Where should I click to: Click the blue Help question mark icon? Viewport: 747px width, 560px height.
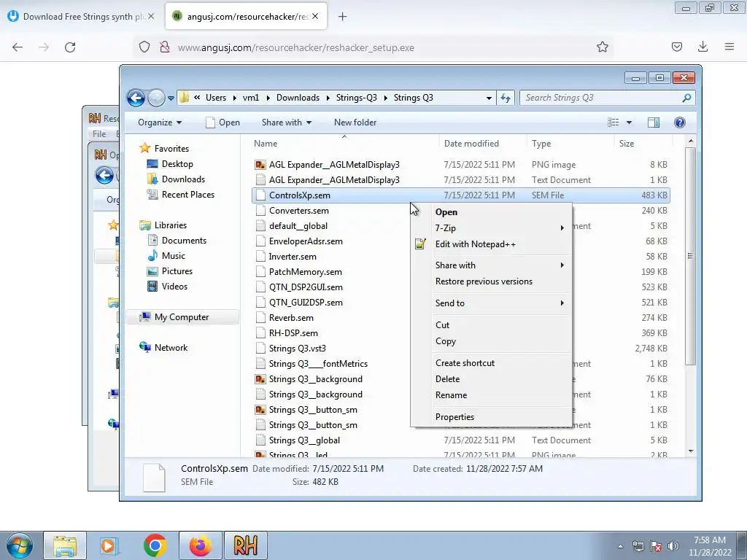click(x=680, y=122)
